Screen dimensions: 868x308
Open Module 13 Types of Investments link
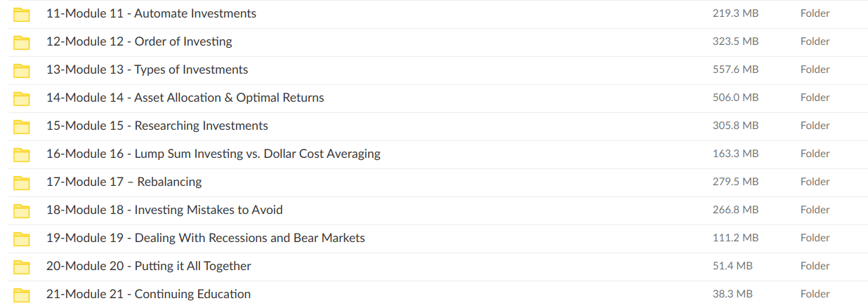pos(147,69)
